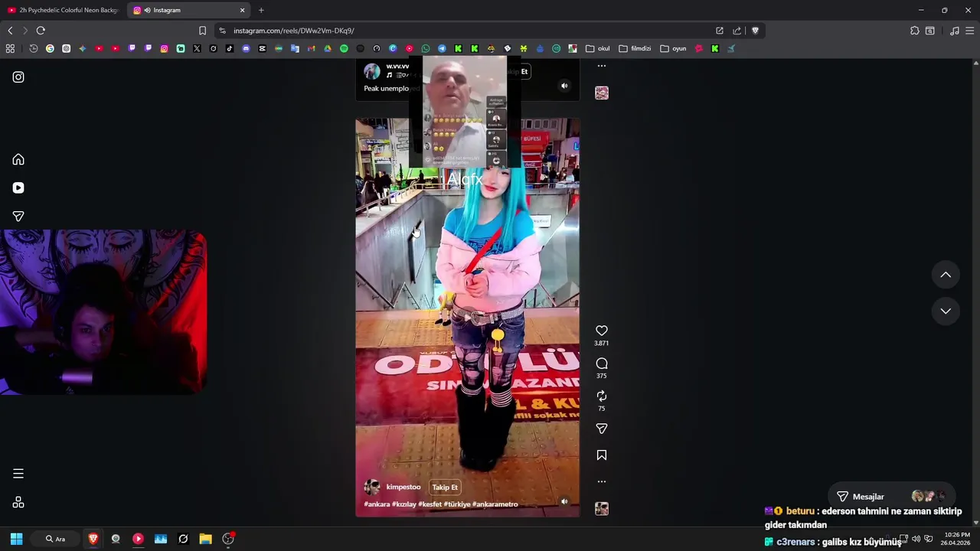Open Brave browser from taskbar
Screen dimensions: 980x551
(x=93, y=539)
